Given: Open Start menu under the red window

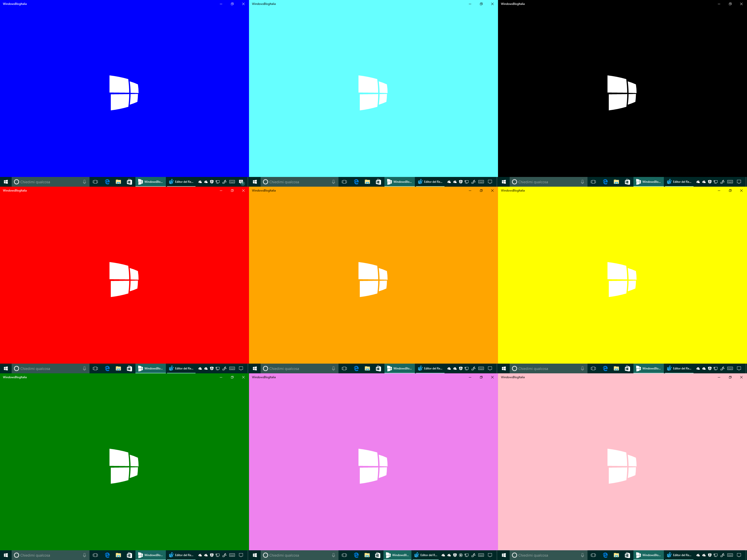Looking at the screenshot, I should click(x=6, y=369).
